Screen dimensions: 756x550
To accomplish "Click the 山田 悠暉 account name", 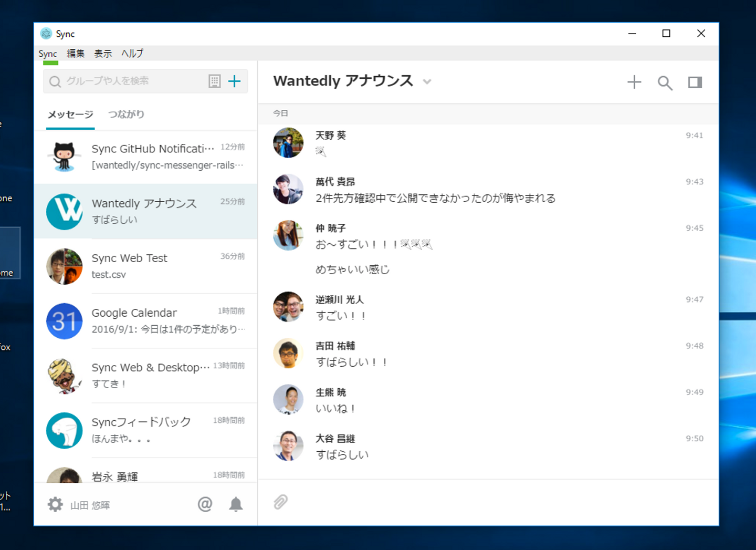I will pos(90,505).
